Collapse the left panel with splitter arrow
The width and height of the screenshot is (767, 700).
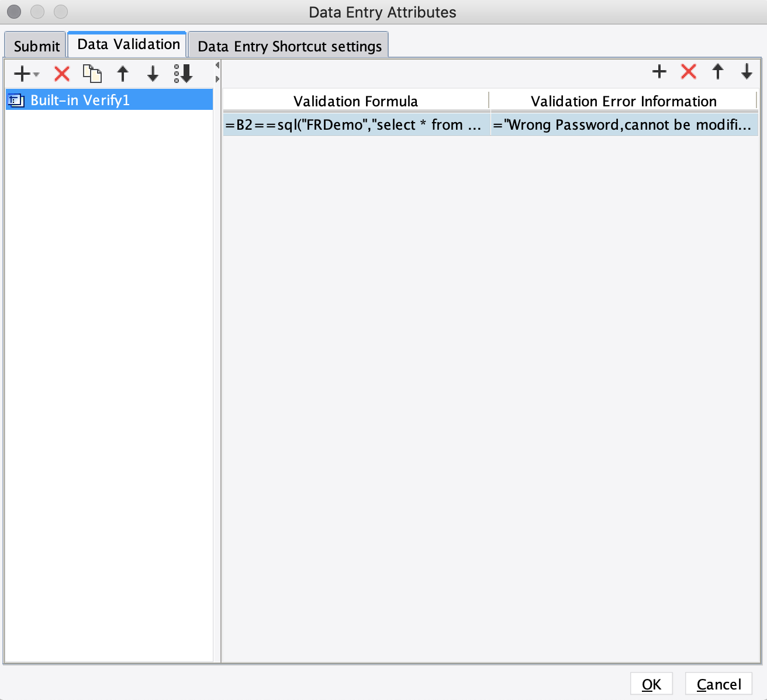[x=217, y=65]
